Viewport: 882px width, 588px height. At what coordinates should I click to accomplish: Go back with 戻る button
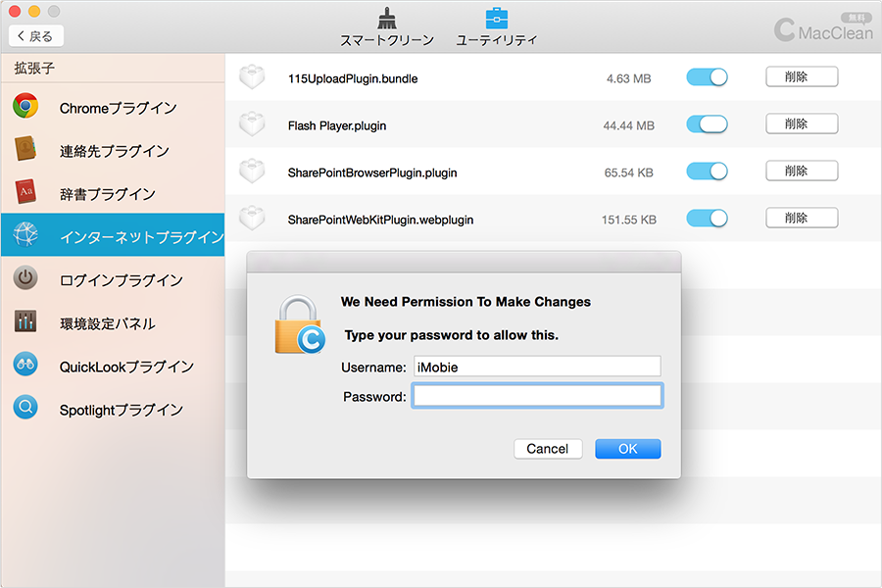point(36,36)
